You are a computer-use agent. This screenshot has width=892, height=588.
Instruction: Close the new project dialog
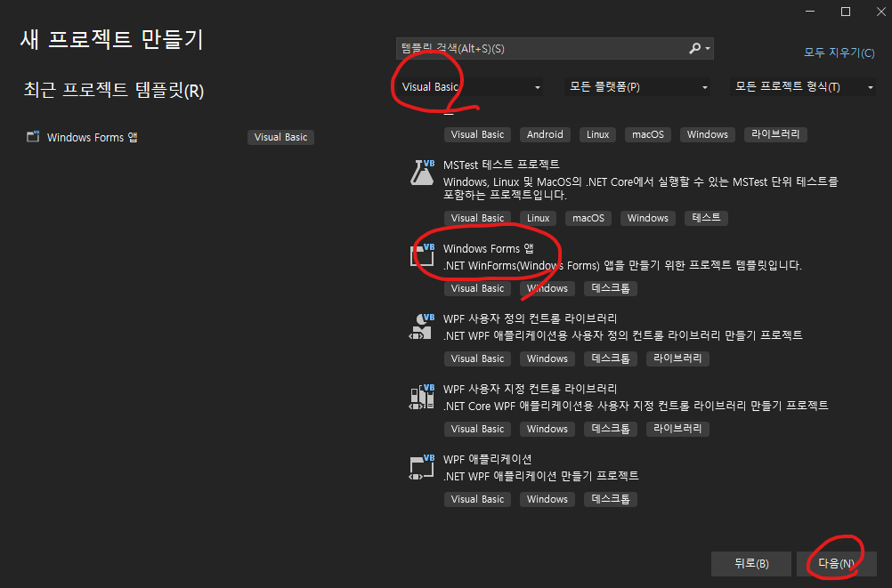pyautogui.click(x=881, y=12)
